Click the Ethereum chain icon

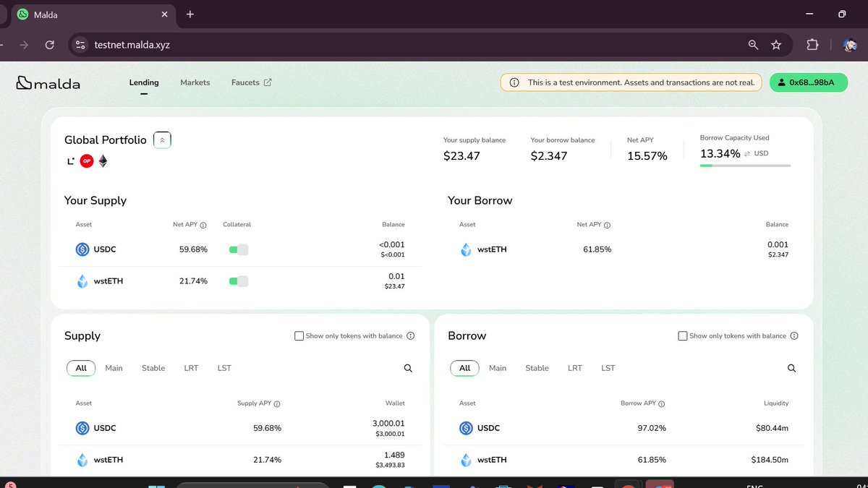tap(103, 161)
